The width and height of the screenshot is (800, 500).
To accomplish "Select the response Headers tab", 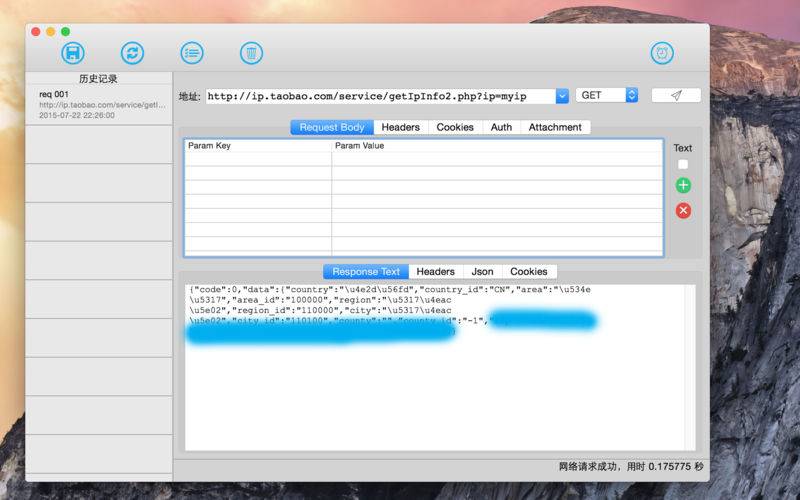I will coord(435,271).
